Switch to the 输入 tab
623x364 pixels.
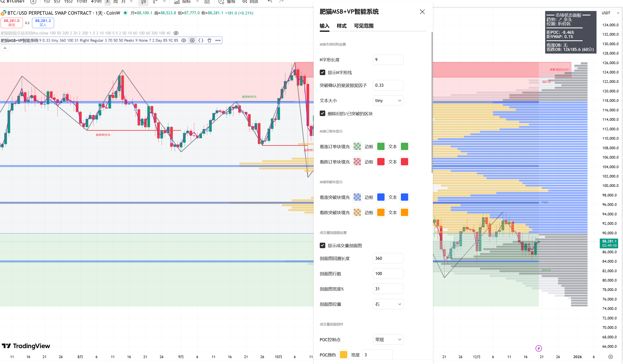click(x=324, y=26)
